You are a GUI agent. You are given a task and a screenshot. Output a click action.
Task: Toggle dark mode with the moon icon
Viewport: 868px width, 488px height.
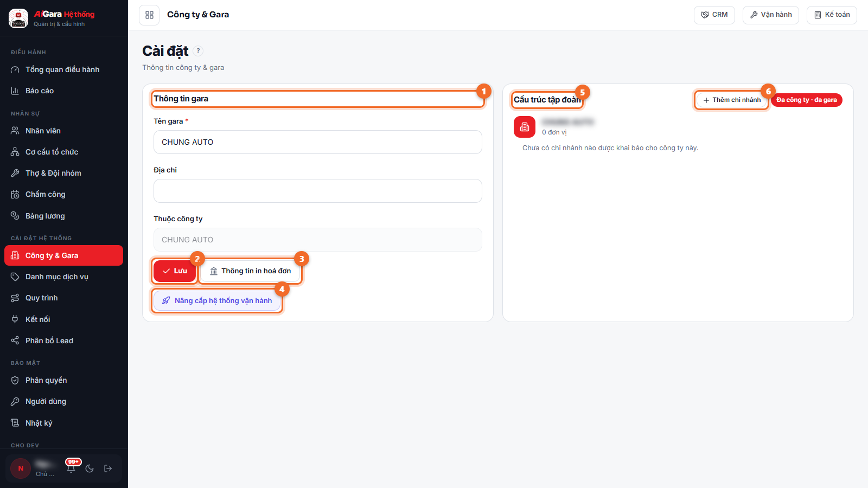(x=90, y=468)
